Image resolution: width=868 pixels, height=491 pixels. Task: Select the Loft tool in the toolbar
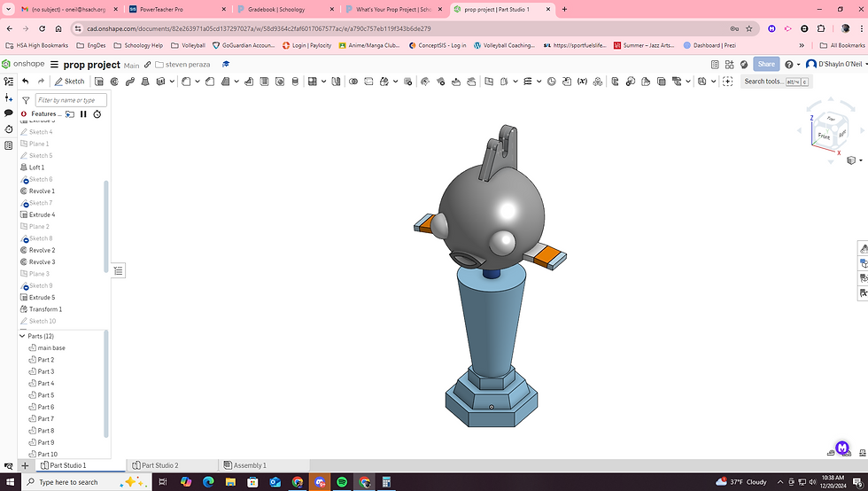(x=145, y=82)
